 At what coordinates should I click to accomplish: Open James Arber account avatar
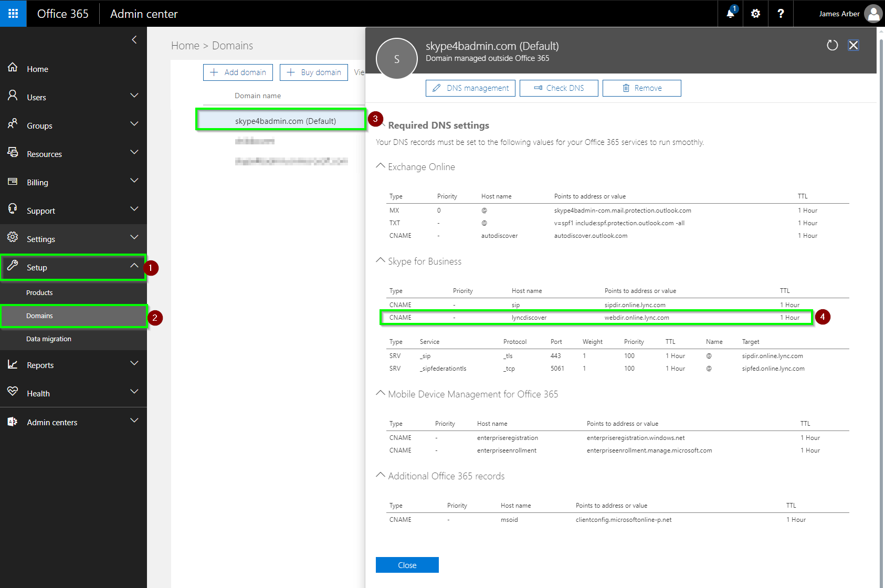coord(873,14)
